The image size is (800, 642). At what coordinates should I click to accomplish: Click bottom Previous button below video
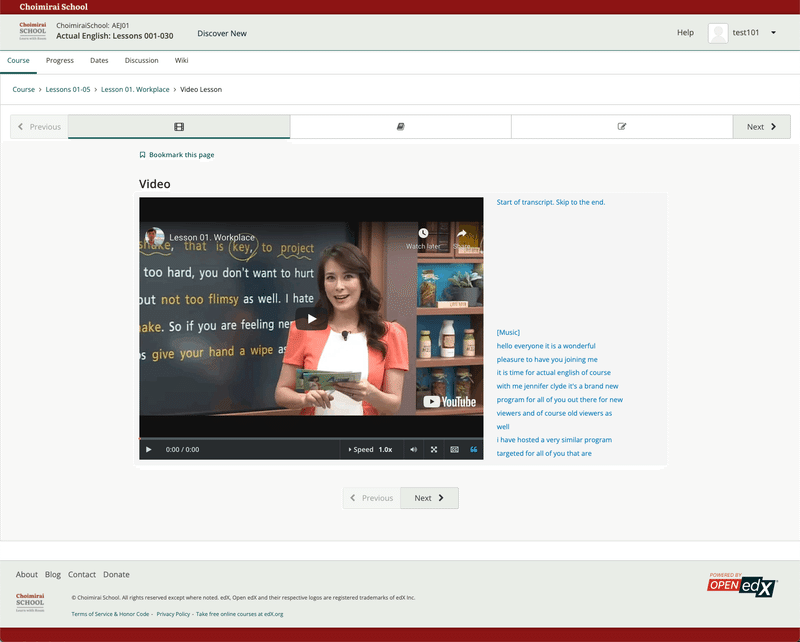click(371, 498)
